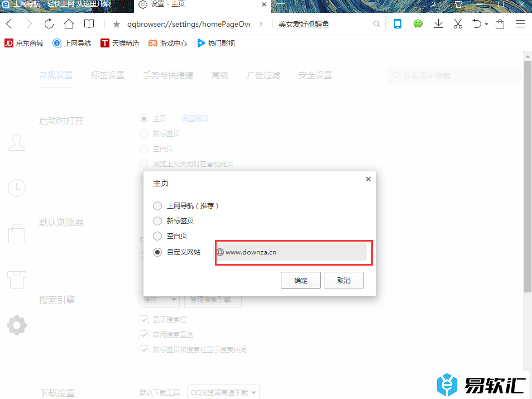
Task: Click the forward navigation arrow
Action: 29,24
